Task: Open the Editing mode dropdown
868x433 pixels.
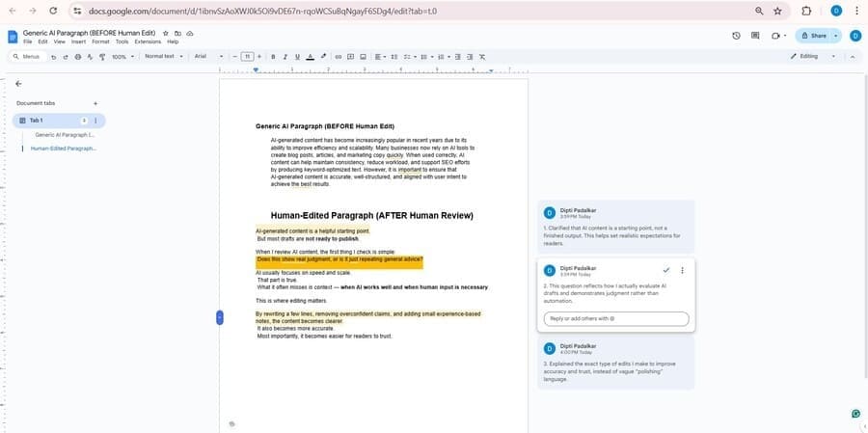Action: [x=812, y=57]
